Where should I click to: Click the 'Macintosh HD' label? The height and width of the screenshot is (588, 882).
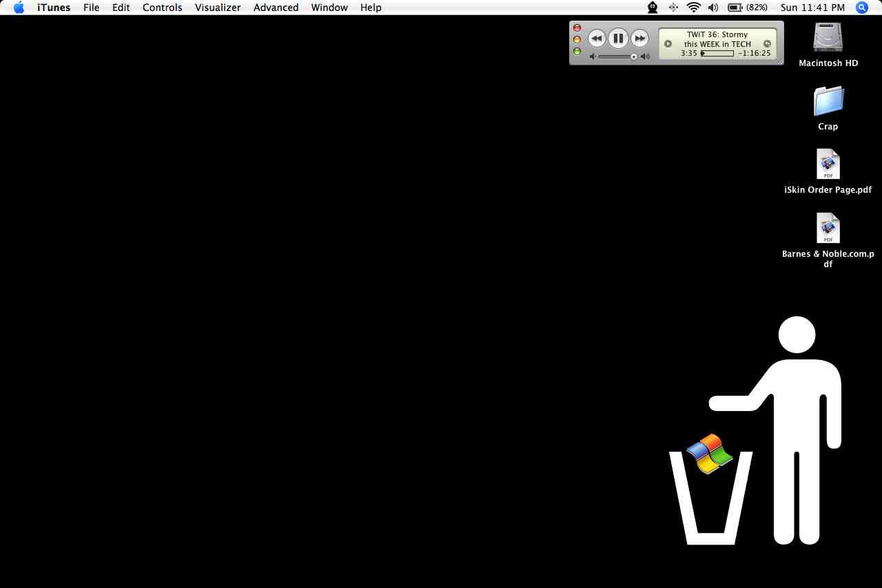[x=828, y=63]
